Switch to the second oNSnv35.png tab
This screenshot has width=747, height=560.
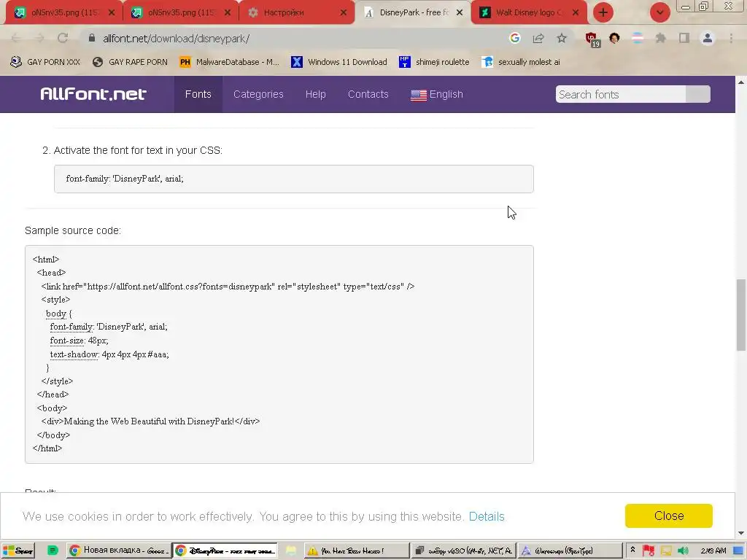(x=180, y=12)
